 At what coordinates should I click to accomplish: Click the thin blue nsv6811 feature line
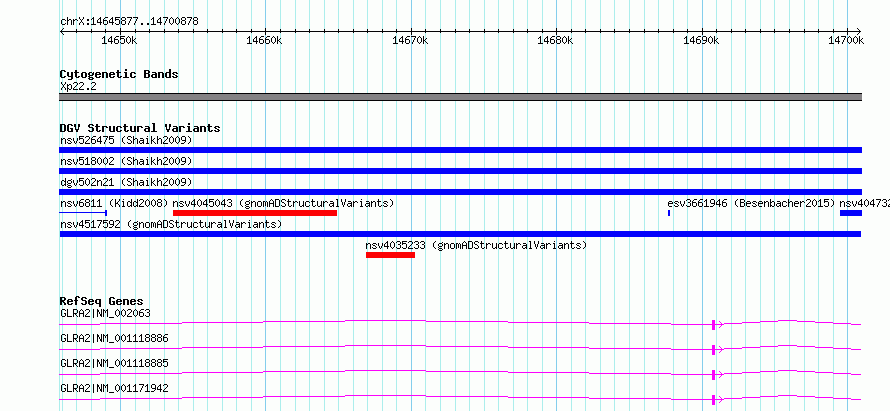[83, 213]
